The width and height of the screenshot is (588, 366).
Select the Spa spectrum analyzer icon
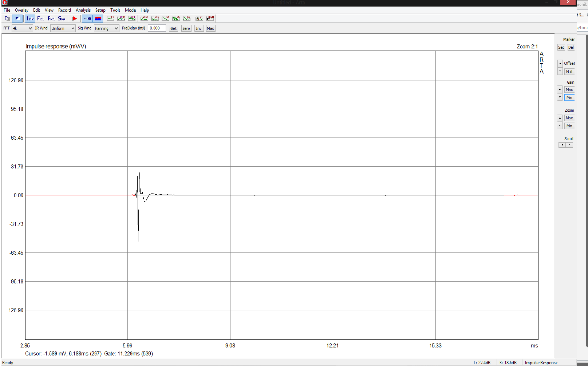pyautogui.click(x=62, y=19)
